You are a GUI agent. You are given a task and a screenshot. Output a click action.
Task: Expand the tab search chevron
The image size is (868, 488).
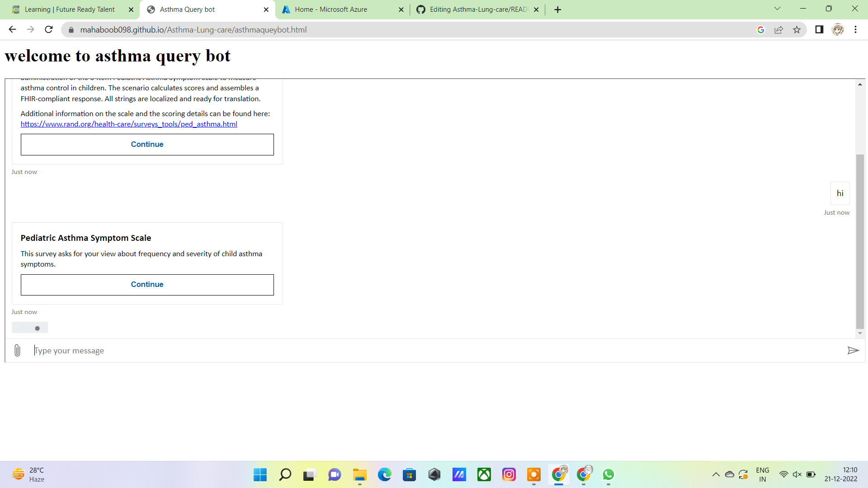click(x=777, y=9)
